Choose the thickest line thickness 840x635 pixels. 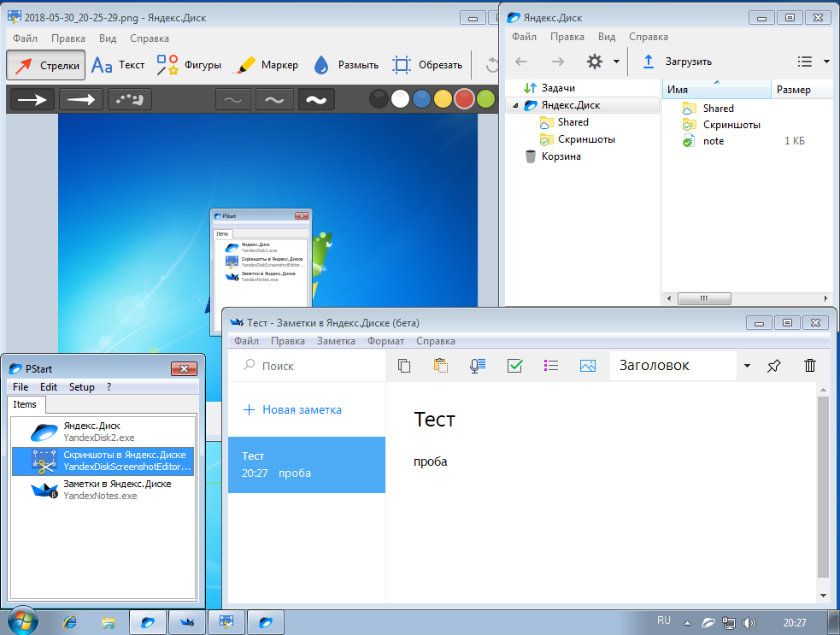pos(316,100)
